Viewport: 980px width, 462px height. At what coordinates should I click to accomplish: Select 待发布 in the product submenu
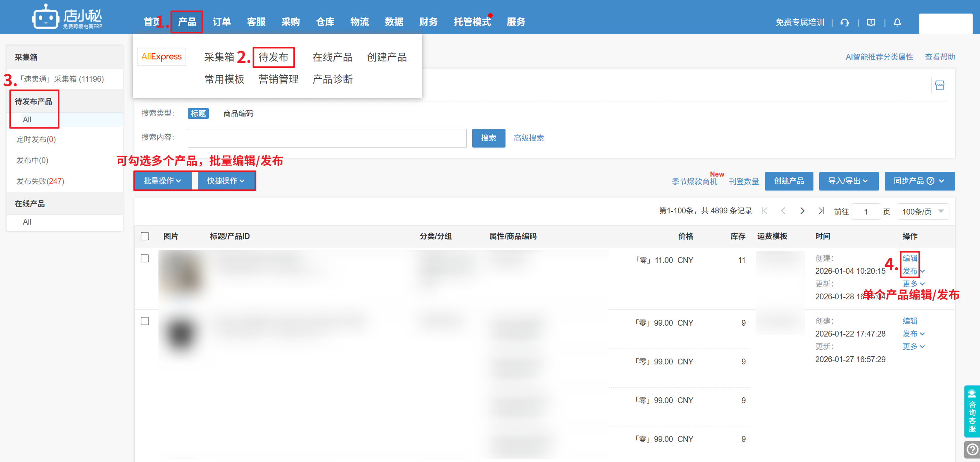pos(273,57)
